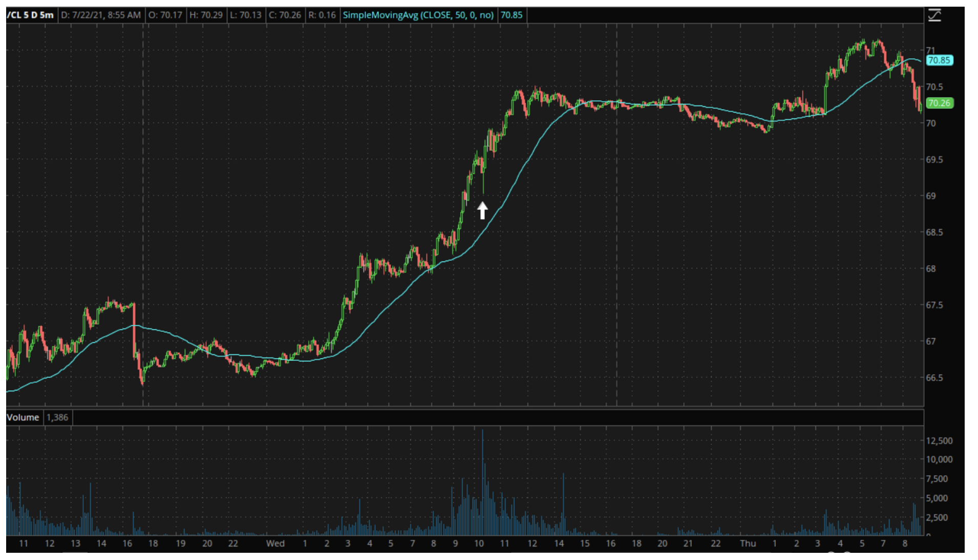Click the drawing tools icon above the price axis
The height and width of the screenshot is (560, 978).
coord(934,15)
